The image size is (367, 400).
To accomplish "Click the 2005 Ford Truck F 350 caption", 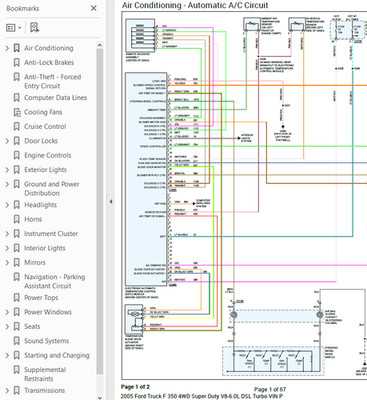I will coord(202,396).
